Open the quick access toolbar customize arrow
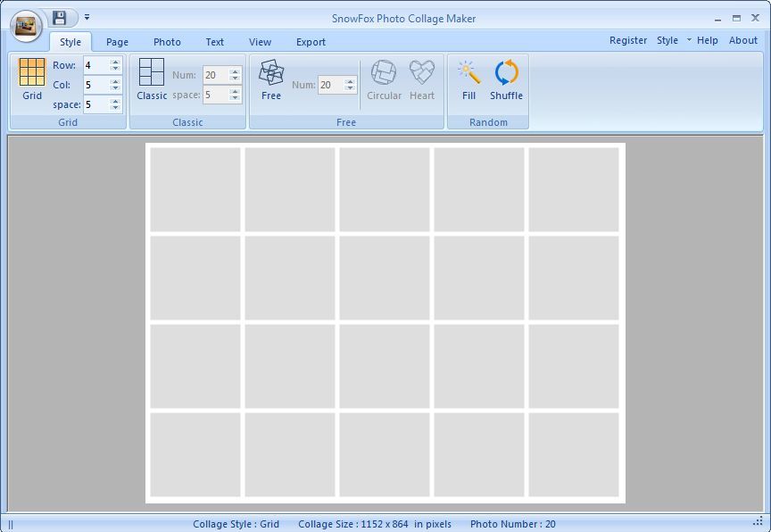The image size is (771, 532). pyautogui.click(x=87, y=18)
